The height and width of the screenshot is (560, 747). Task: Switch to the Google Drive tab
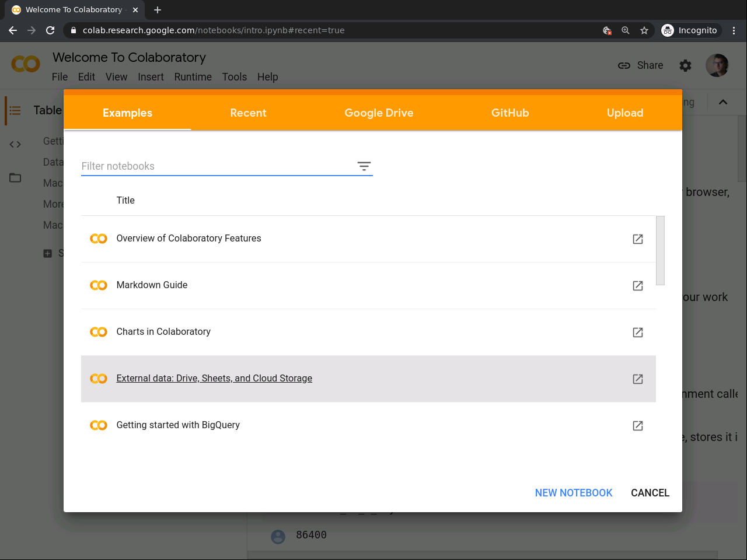(379, 113)
